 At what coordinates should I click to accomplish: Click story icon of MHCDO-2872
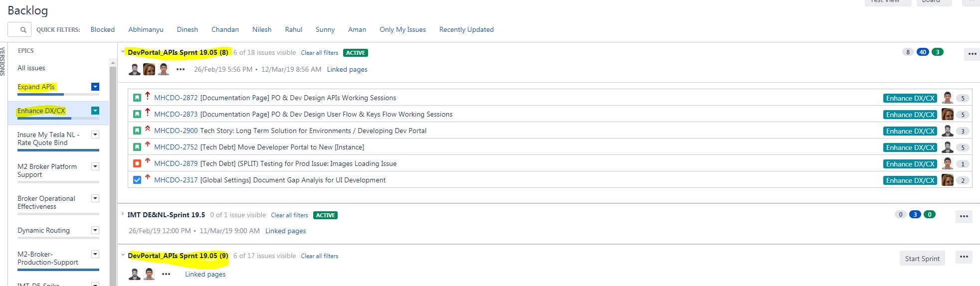[137, 98]
